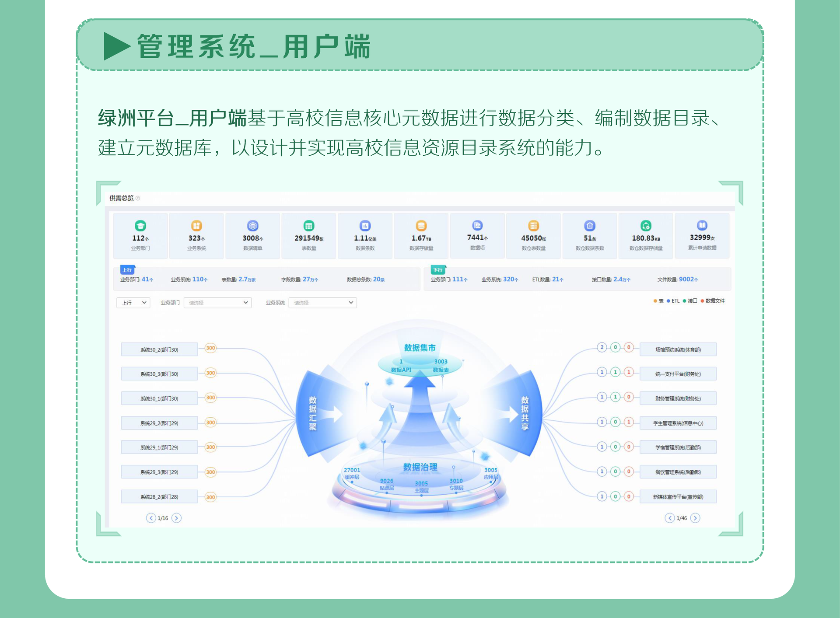Click the 累计申请数据 book icon
The image size is (840, 618).
[702, 225]
